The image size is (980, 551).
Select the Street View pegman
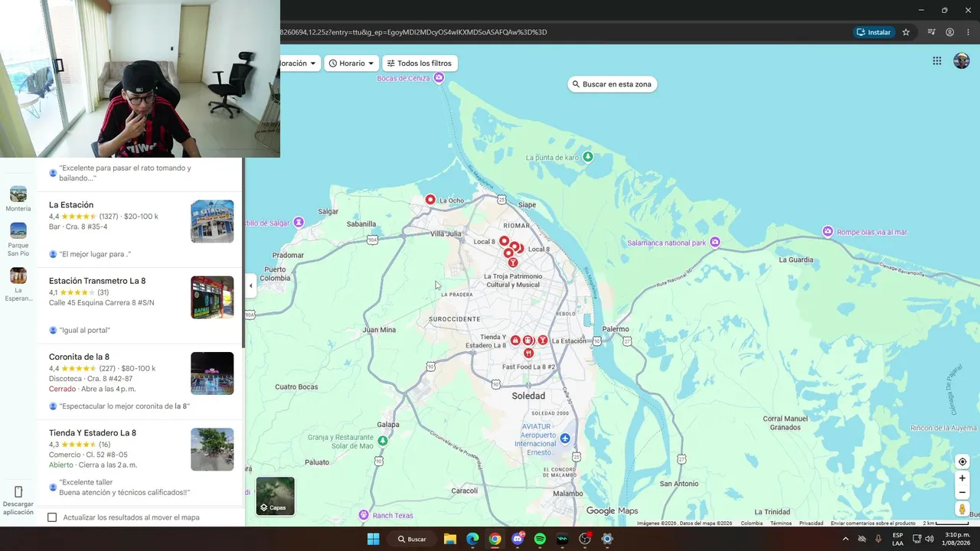coord(962,509)
